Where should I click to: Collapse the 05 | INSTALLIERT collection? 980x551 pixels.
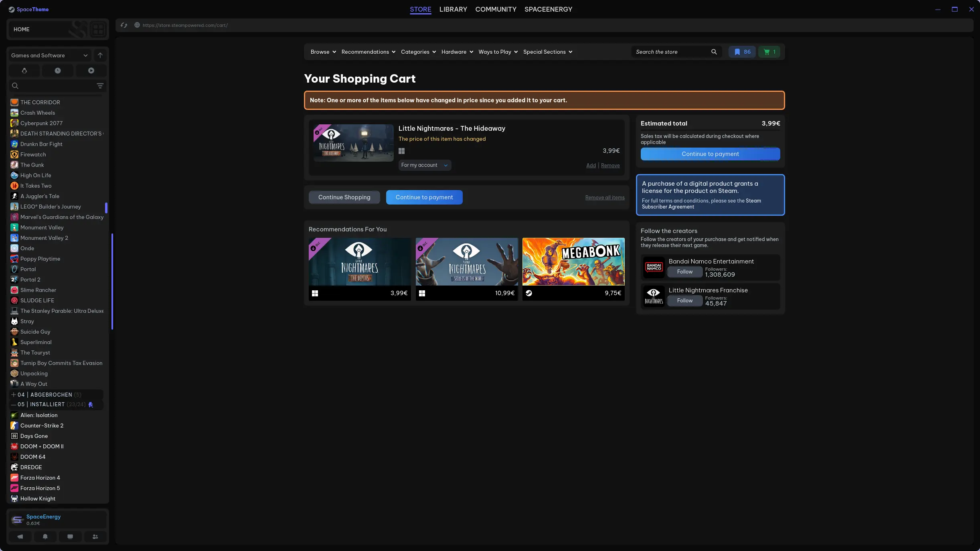pos(14,405)
